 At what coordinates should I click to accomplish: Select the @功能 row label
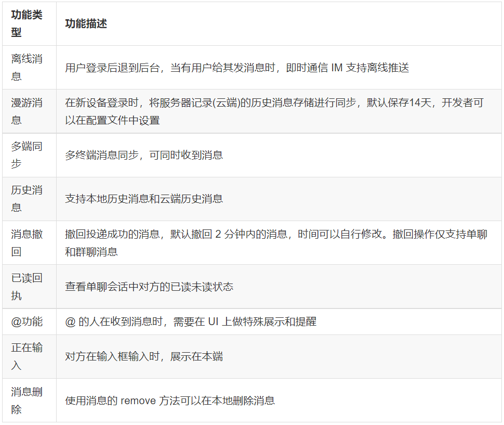click(26, 321)
